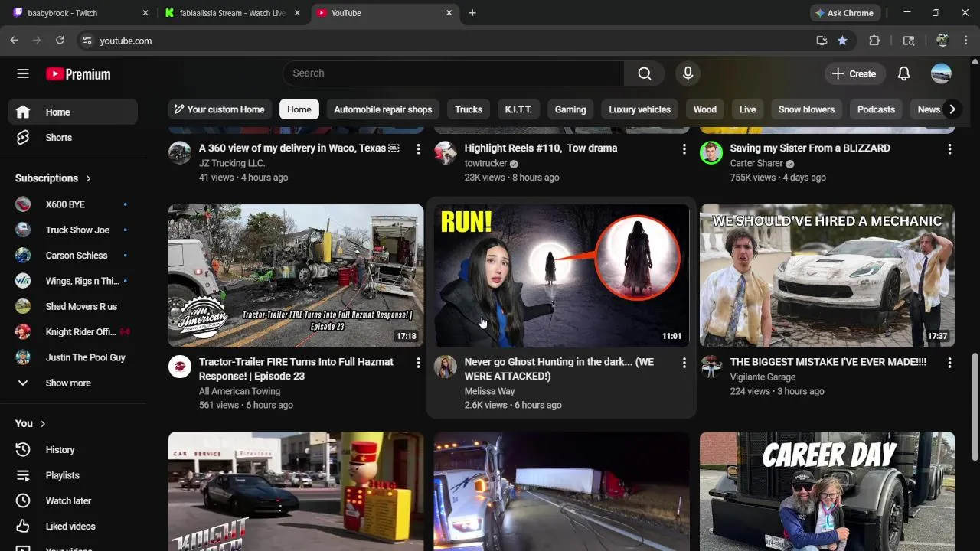Image resolution: width=980 pixels, height=551 pixels.
Task: Click Carter Sharer channel avatar
Action: tap(711, 152)
